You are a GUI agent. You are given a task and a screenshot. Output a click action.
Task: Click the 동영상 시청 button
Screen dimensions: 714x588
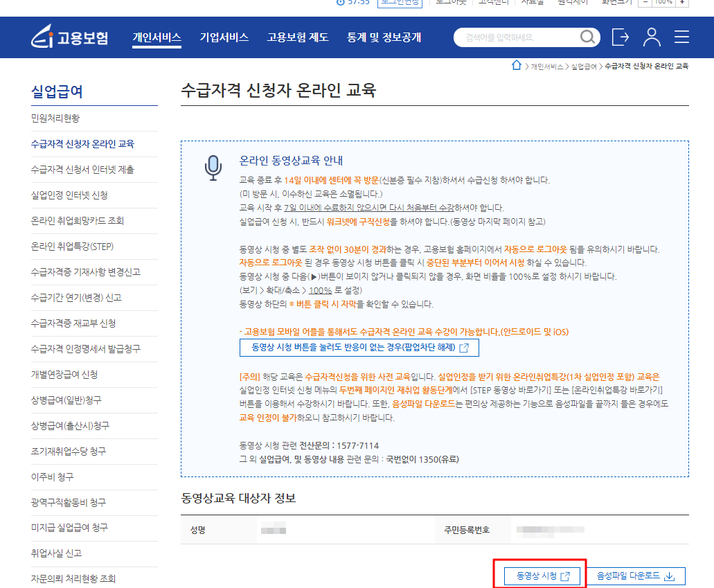pos(542,576)
